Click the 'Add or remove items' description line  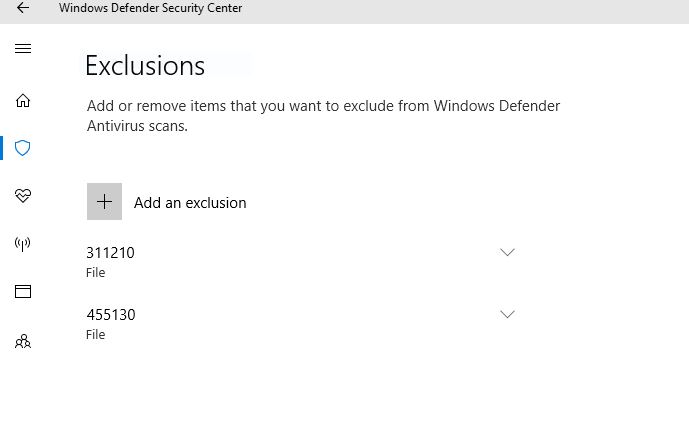point(323,106)
